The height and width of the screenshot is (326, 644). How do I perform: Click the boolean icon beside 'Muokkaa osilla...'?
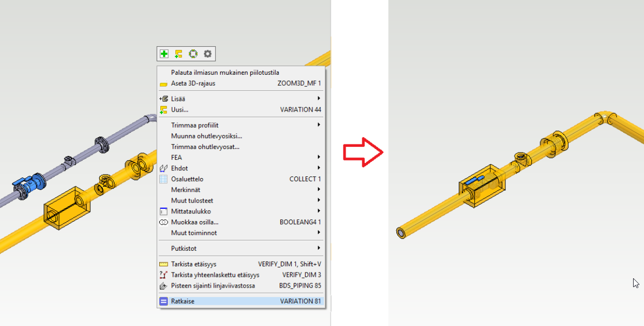(x=163, y=222)
